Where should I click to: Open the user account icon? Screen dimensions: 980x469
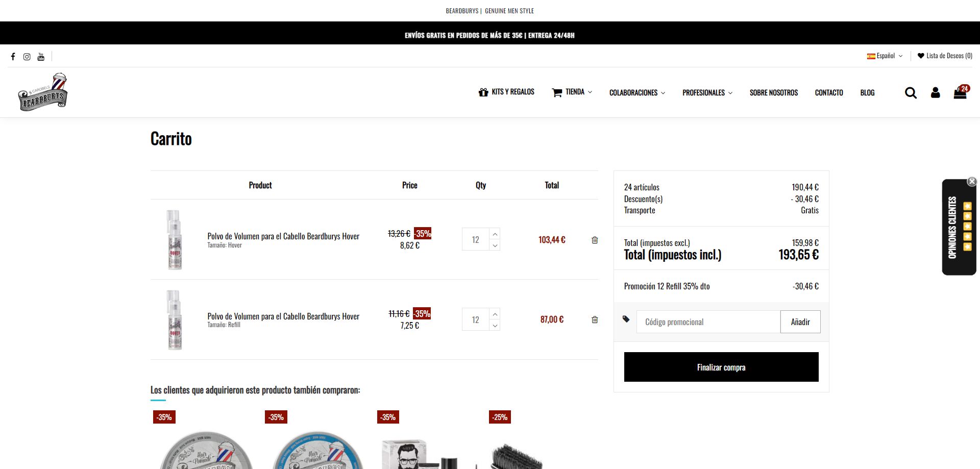point(935,93)
